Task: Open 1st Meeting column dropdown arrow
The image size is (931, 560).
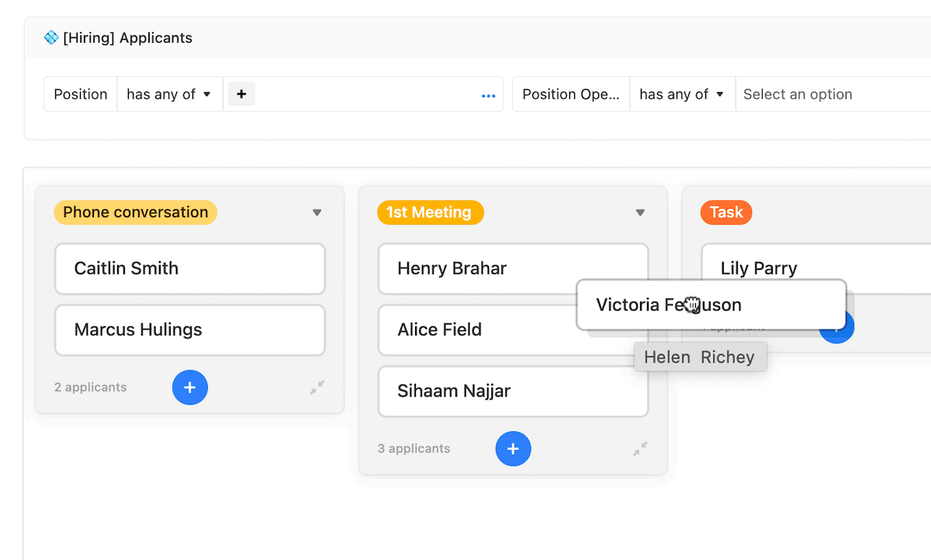Action: (640, 213)
